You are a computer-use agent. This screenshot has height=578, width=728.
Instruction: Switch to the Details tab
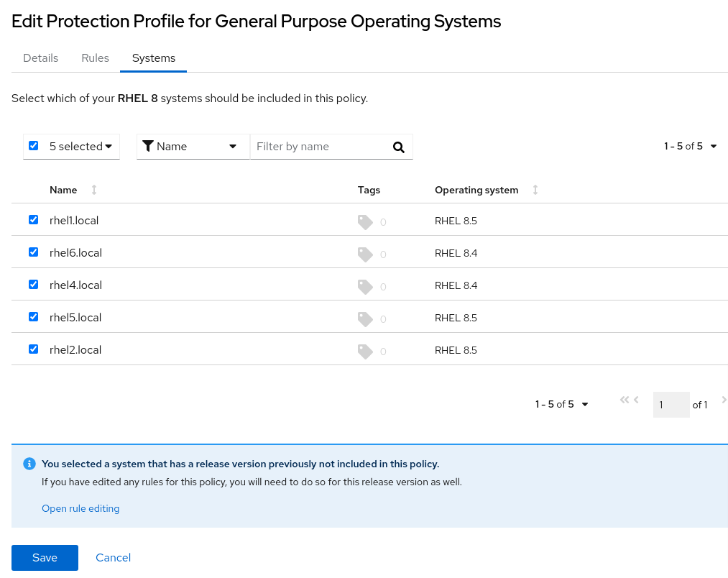click(x=41, y=58)
